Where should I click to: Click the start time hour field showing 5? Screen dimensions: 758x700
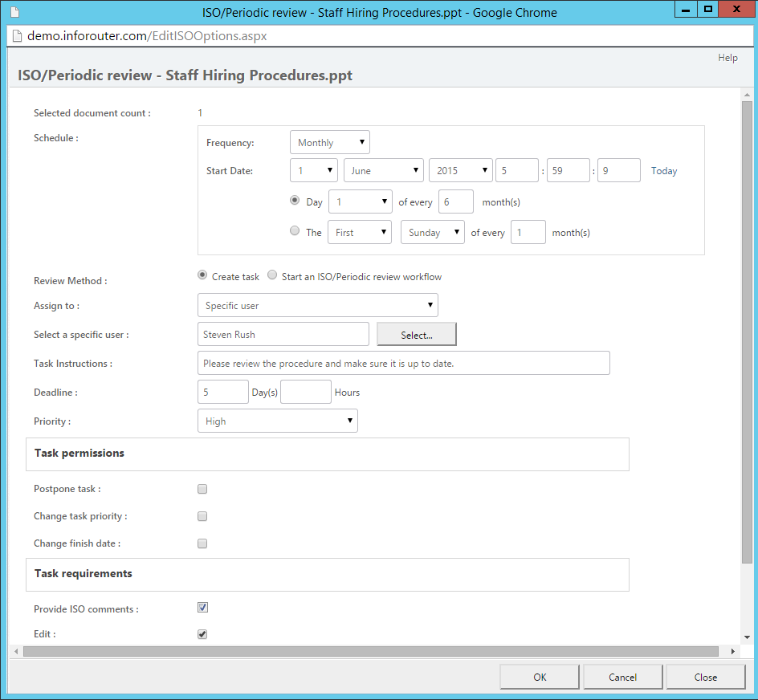click(x=517, y=170)
